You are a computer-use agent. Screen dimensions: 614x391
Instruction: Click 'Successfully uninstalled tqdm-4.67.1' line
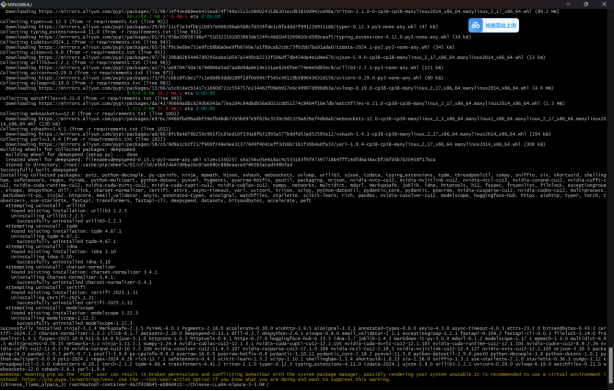(66, 241)
